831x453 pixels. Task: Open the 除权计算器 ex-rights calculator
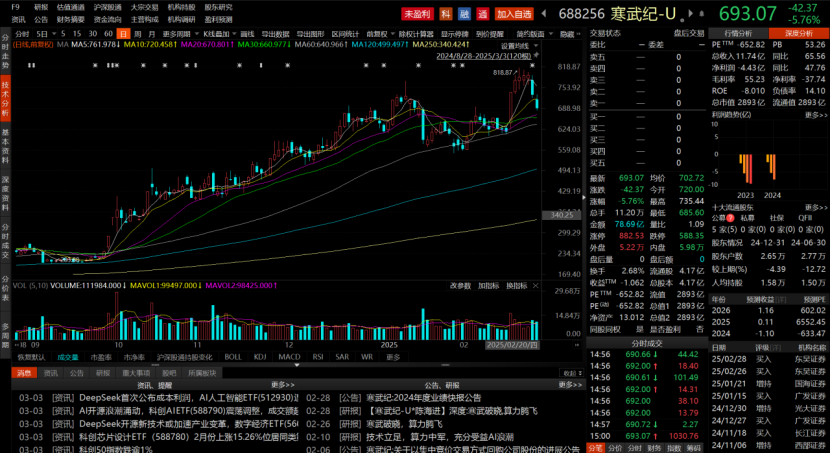click(x=416, y=33)
